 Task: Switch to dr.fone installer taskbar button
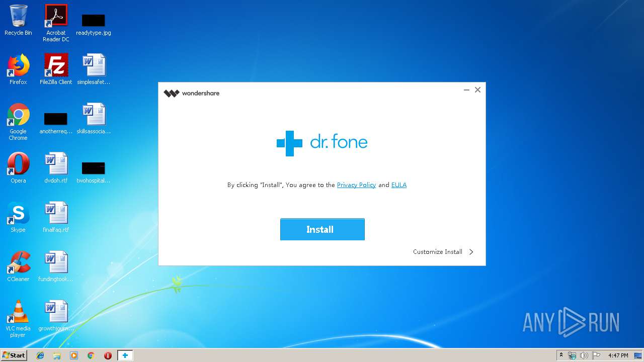point(125,355)
